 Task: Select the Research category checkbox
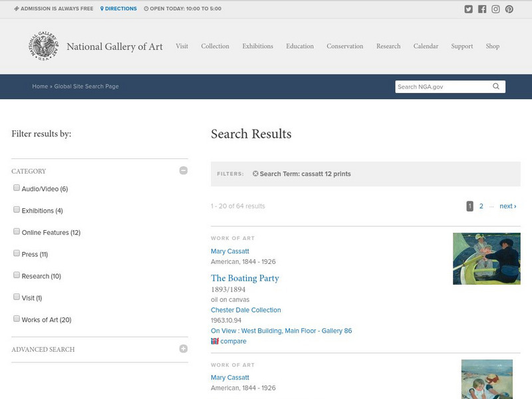(x=16, y=275)
